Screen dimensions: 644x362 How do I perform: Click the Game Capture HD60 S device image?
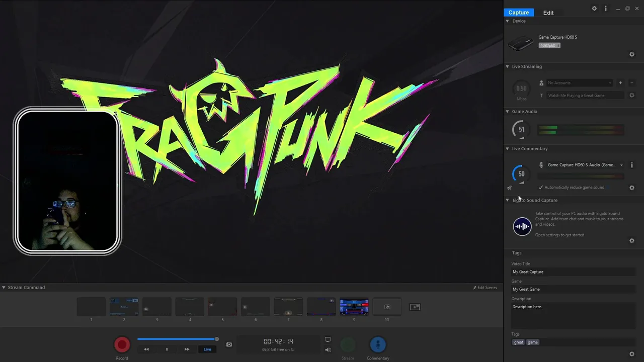[521, 43]
